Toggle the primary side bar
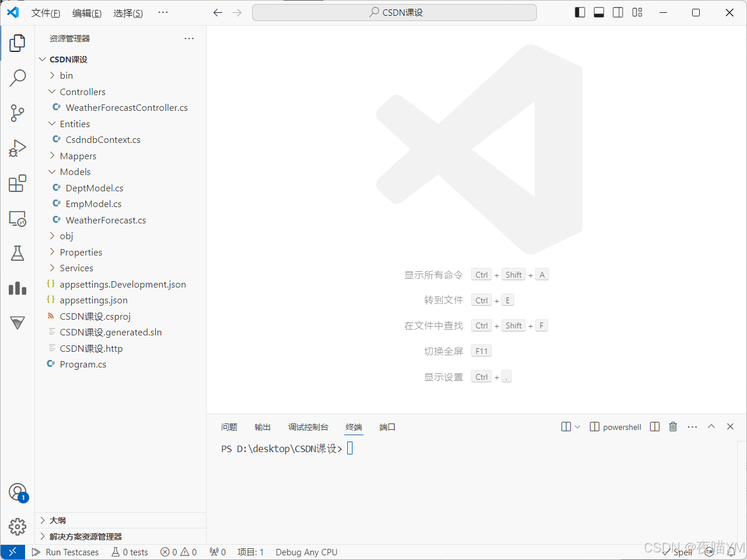747x560 pixels. click(x=580, y=12)
